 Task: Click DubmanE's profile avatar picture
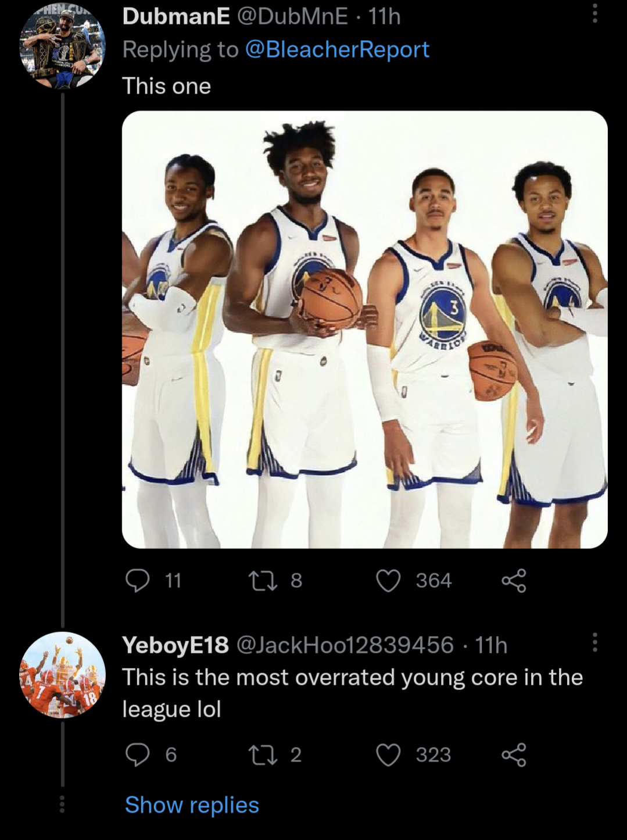(x=60, y=44)
